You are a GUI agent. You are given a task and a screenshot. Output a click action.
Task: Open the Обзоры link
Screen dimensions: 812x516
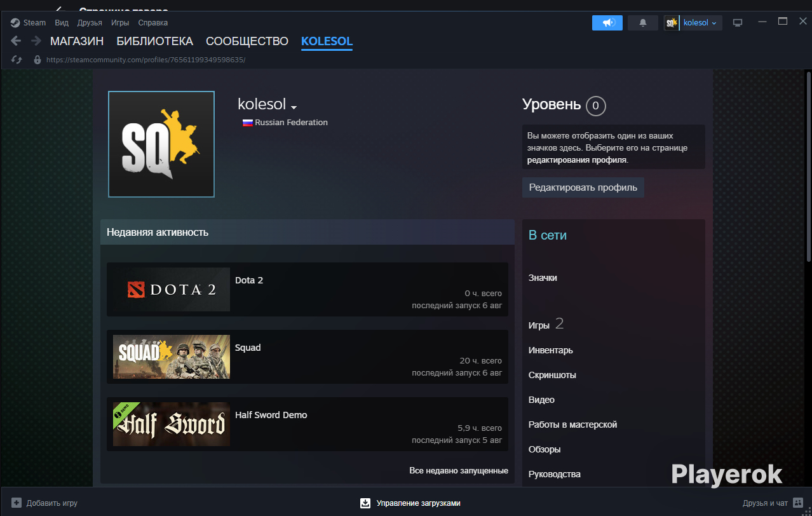[x=545, y=449]
